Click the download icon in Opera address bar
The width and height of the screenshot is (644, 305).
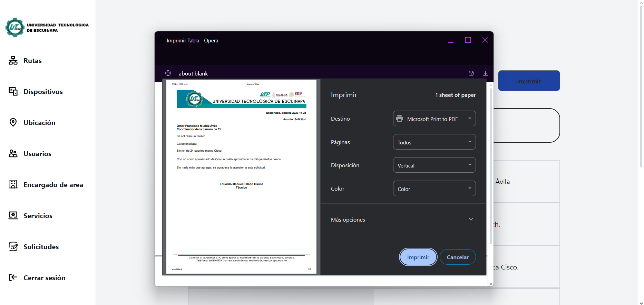tap(485, 73)
